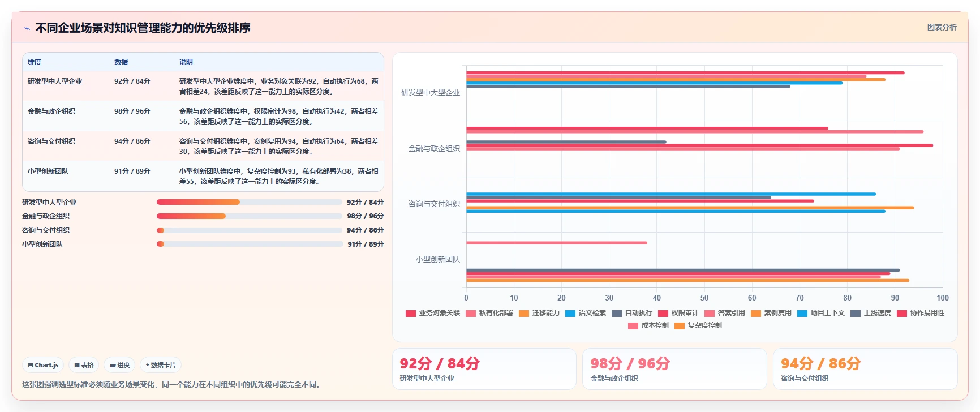Hide the 上线速度 legend entry

(871, 313)
